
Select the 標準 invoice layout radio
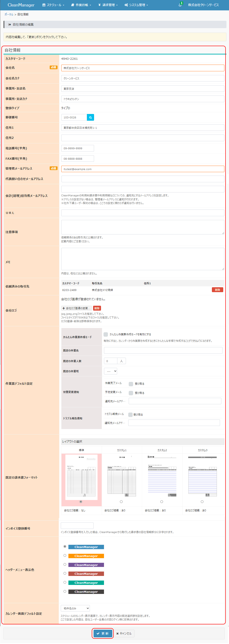81,502
